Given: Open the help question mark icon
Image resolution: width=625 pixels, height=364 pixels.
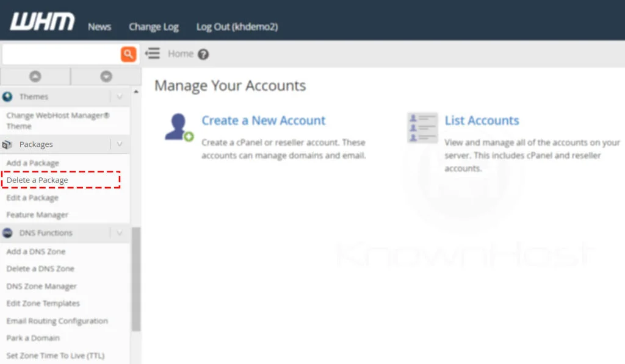Looking at the screenshot, I should [203, 54].
